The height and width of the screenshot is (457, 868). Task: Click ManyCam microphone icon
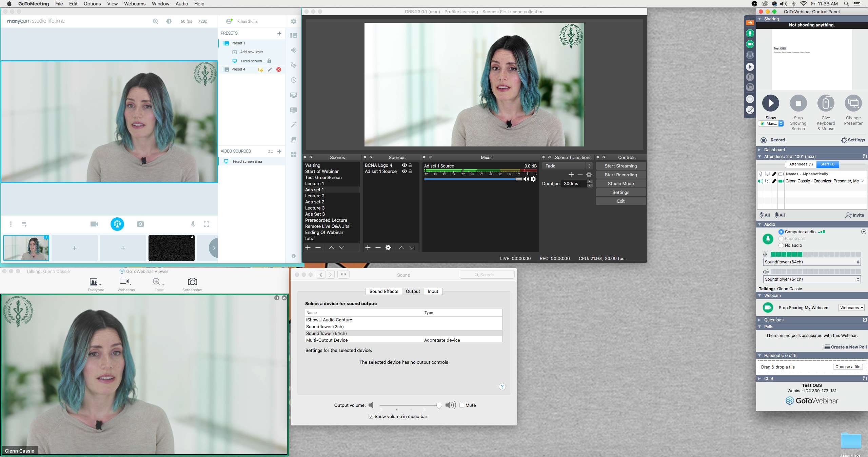[x=193, y=224]
